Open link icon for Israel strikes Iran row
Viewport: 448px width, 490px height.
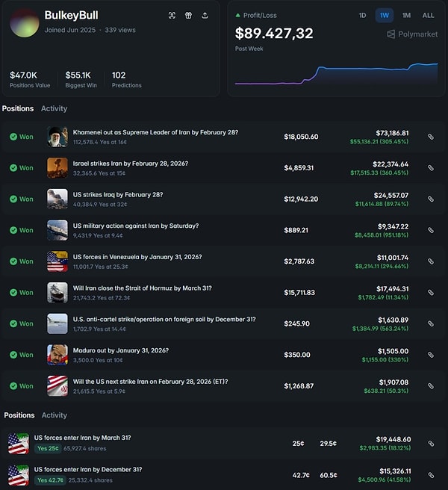pyautogui.click(x=431, y=168)
